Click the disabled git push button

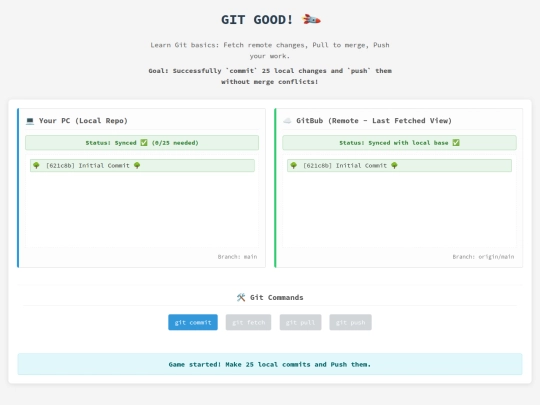pos(350,322)
